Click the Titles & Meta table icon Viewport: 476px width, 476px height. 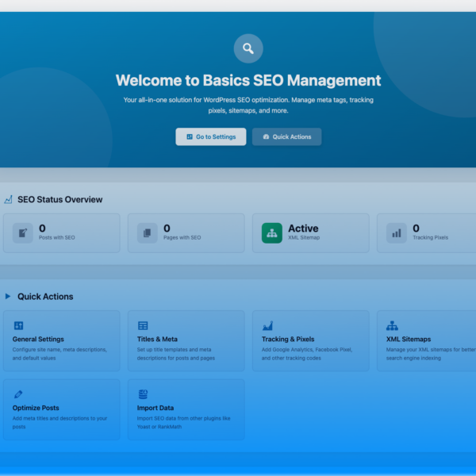coord(143,326)
